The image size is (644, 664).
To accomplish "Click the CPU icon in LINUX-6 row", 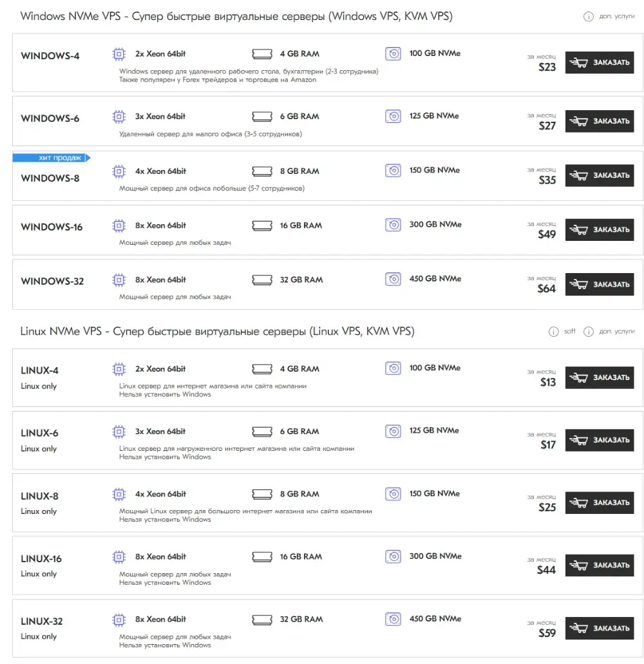I will (x=118, y=432).
